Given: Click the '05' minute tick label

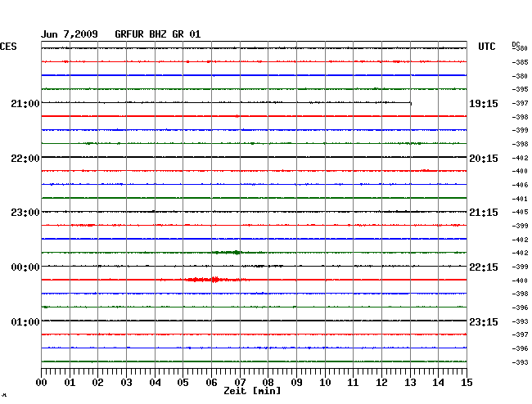Looking at the screenshot, I should [x=183, y=383].
